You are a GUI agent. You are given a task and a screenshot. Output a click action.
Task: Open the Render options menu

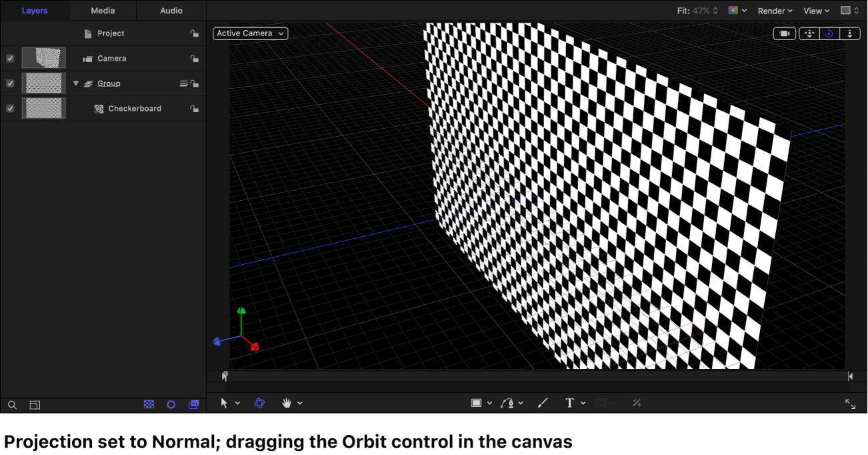click(773, 11)
